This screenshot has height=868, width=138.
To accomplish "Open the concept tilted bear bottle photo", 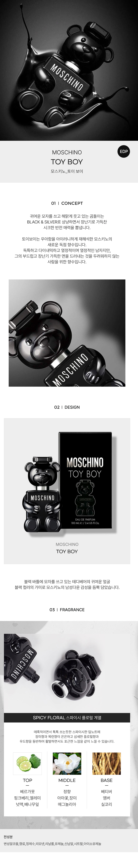I will point(67,333).
